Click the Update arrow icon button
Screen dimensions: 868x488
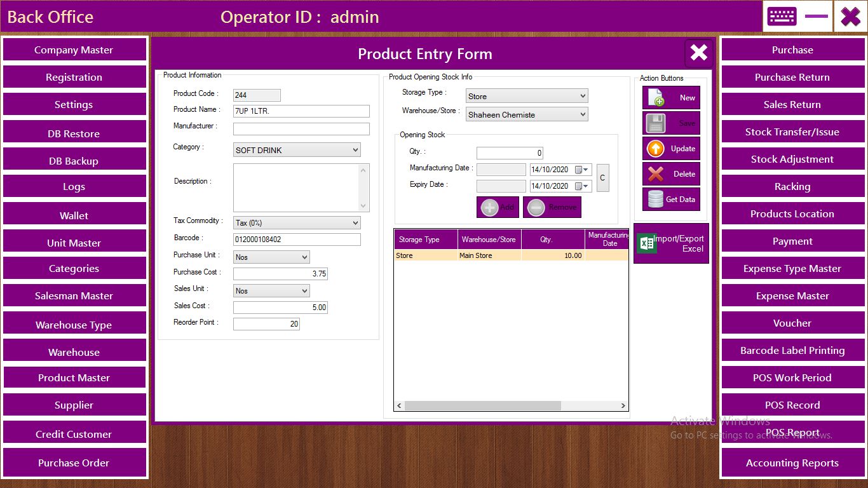(x=671, y=149)
